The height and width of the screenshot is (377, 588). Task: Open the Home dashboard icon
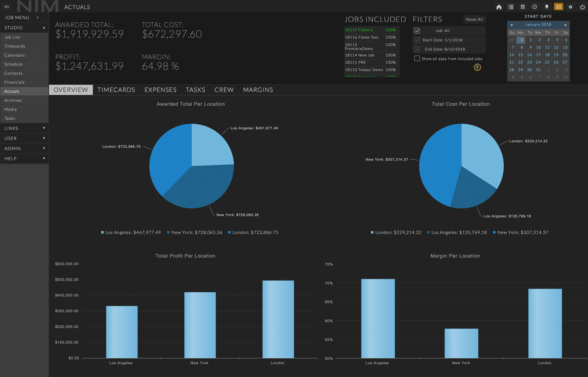(499, 7)
